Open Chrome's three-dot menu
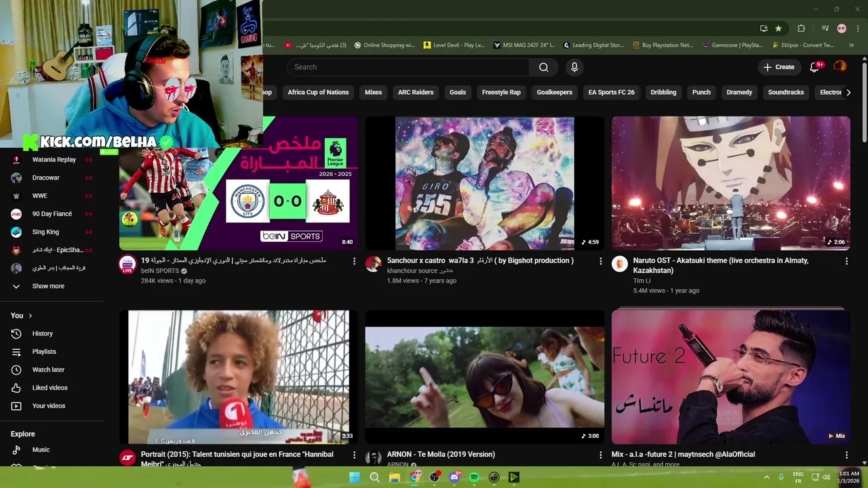868x488 pixels. point(858,28)
